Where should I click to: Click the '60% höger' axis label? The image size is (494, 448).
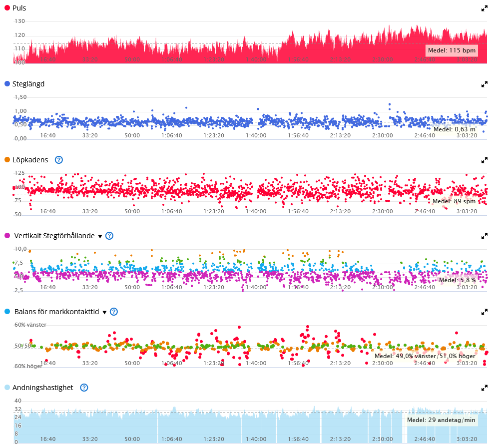point(28,367)
